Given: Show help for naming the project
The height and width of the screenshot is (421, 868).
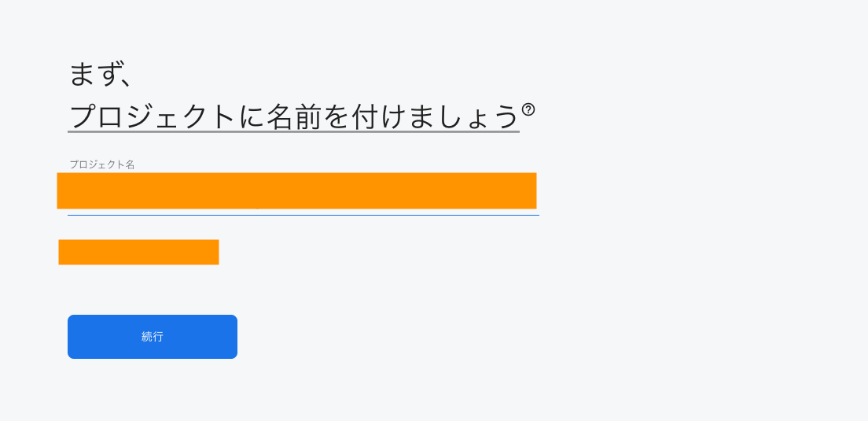Looking at the screenshot, I should coord(528,109).
